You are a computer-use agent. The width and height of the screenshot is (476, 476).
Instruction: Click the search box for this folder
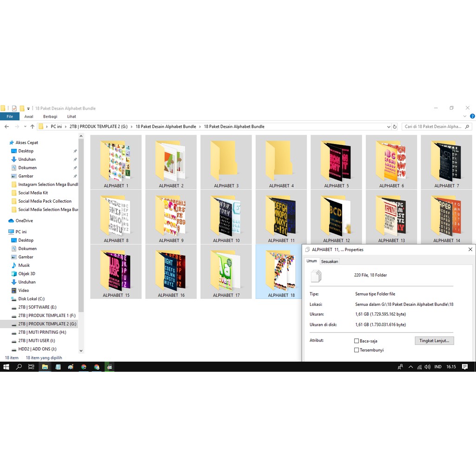pos(436,126)
